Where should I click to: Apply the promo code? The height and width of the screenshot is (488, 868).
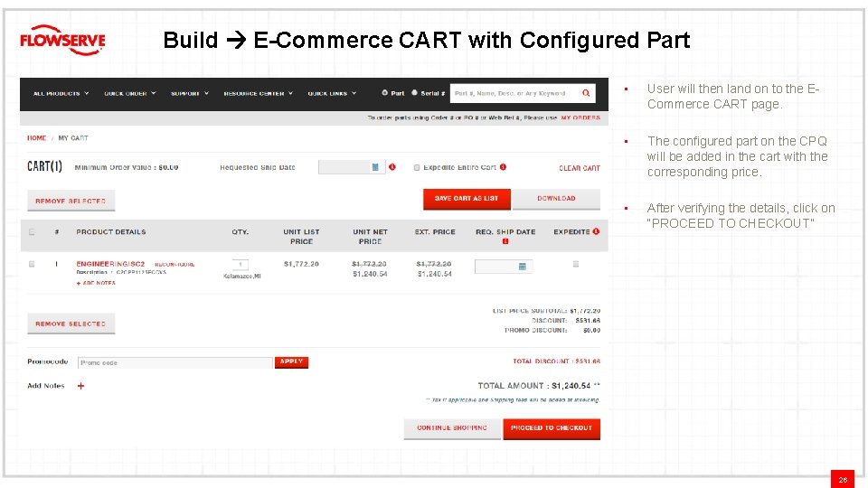(292, 361)
